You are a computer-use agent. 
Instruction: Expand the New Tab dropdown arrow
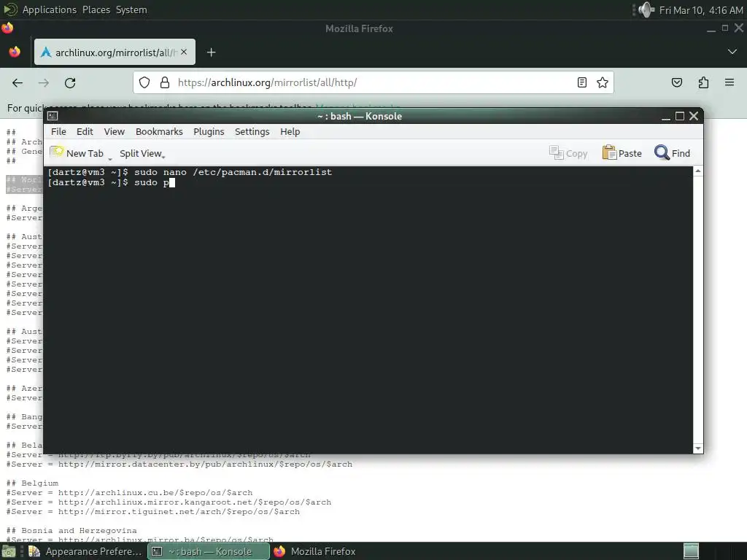click(110, 158)
